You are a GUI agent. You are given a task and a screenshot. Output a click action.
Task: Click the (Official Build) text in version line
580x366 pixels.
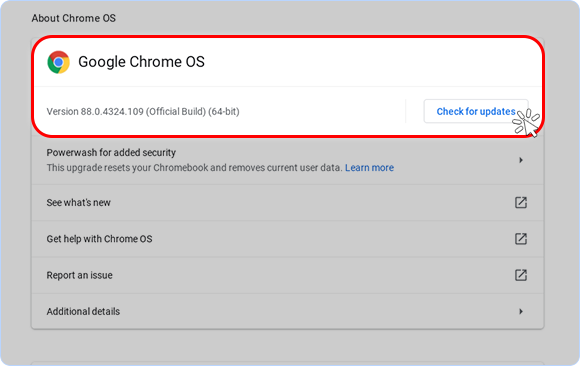pyautogui.click(x=176, y=111)
